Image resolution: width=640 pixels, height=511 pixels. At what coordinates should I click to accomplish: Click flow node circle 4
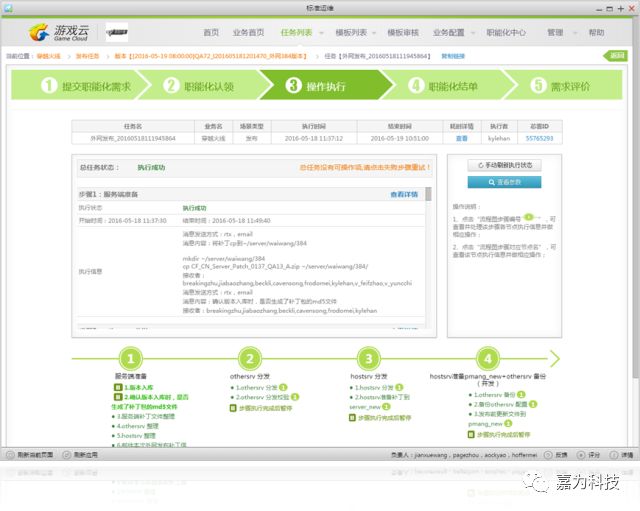click(488, 359)
